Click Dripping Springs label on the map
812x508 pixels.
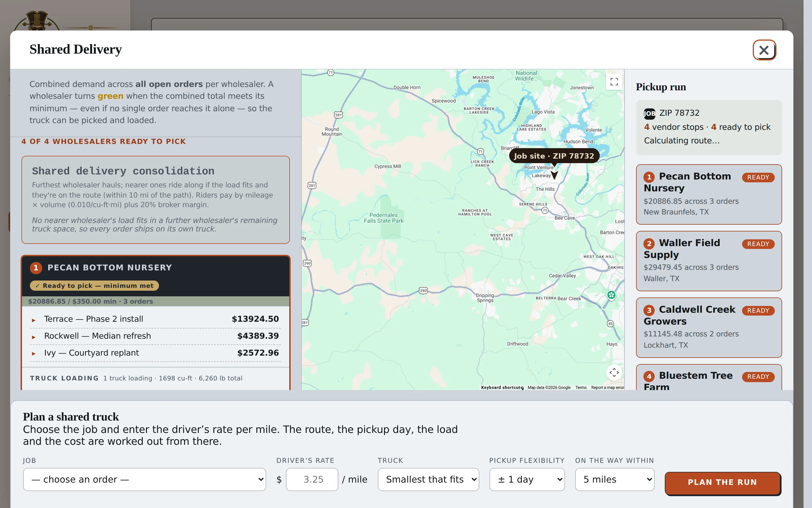[x=485, y=298]
